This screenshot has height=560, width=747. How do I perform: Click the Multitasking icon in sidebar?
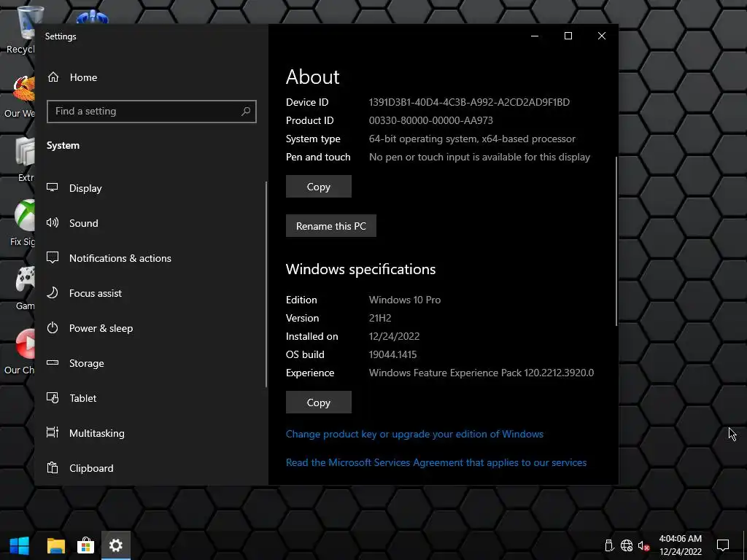coord(53,432)
